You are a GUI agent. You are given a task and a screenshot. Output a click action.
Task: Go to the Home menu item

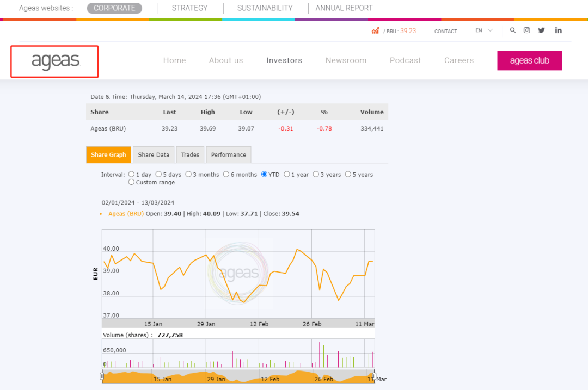pos(174,60)
